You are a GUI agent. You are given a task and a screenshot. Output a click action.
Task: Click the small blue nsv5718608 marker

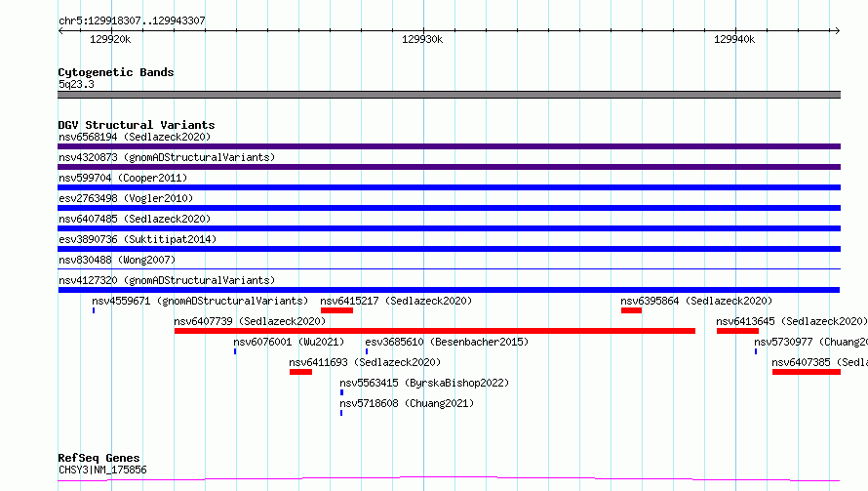[x=341, y=413]
